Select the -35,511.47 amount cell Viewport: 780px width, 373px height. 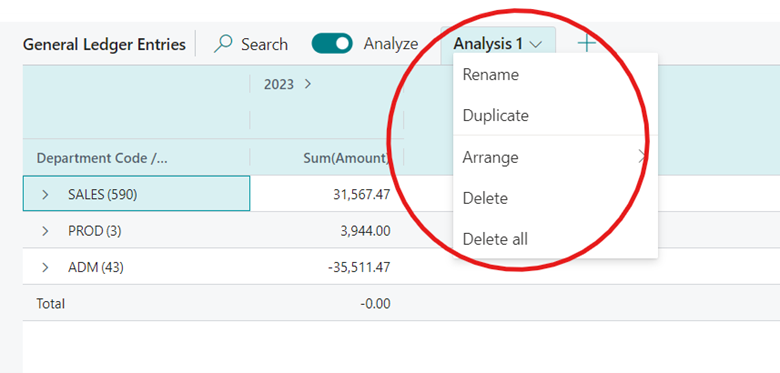tap(359, 268)
